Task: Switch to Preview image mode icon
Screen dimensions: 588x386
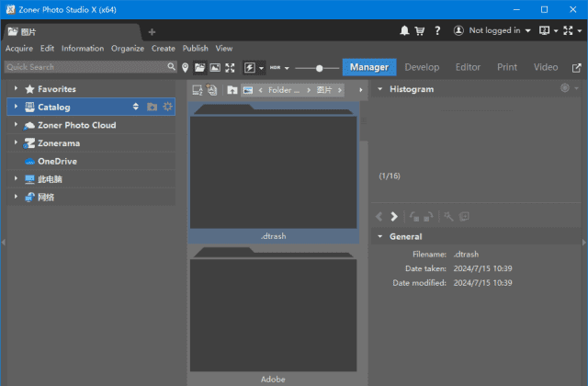Action: click(x=215, y=67)
